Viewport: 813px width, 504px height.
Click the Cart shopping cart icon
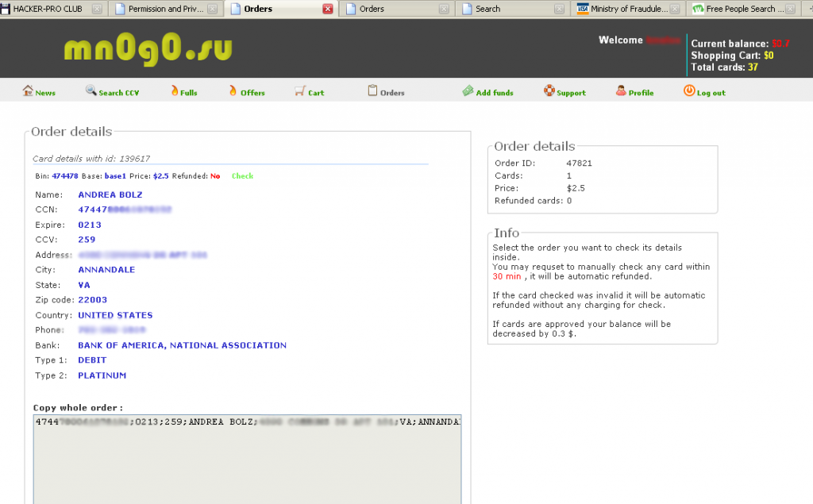pyautogui.click(x=299, y=91)
